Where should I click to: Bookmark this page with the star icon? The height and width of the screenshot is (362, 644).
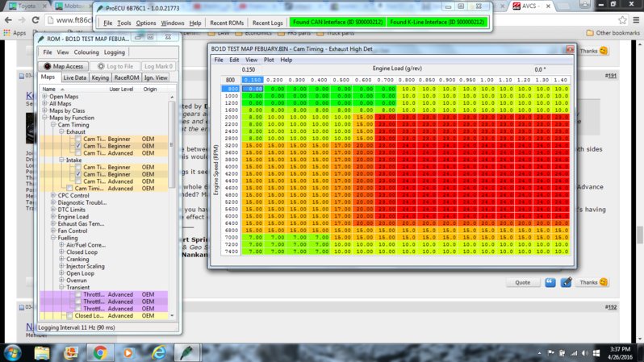(x=623, y=20)
